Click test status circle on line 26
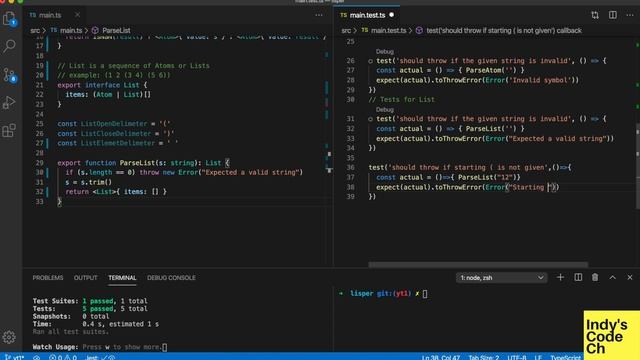This screenshot has height=360, width=640. click(x=370, y=61)
